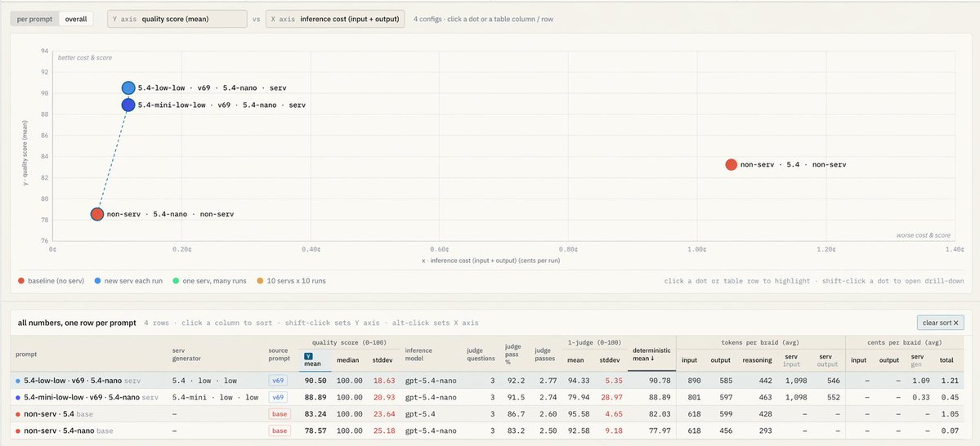Sort by the 'serv generator' column header
The height and width of the screenshot is (446, 980).
pyautogui.click(x=187, y=355)
